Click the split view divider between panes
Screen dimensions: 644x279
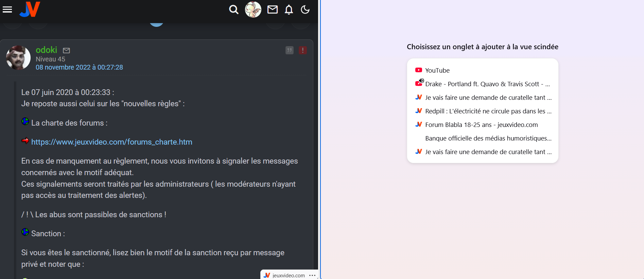[319, 139]
